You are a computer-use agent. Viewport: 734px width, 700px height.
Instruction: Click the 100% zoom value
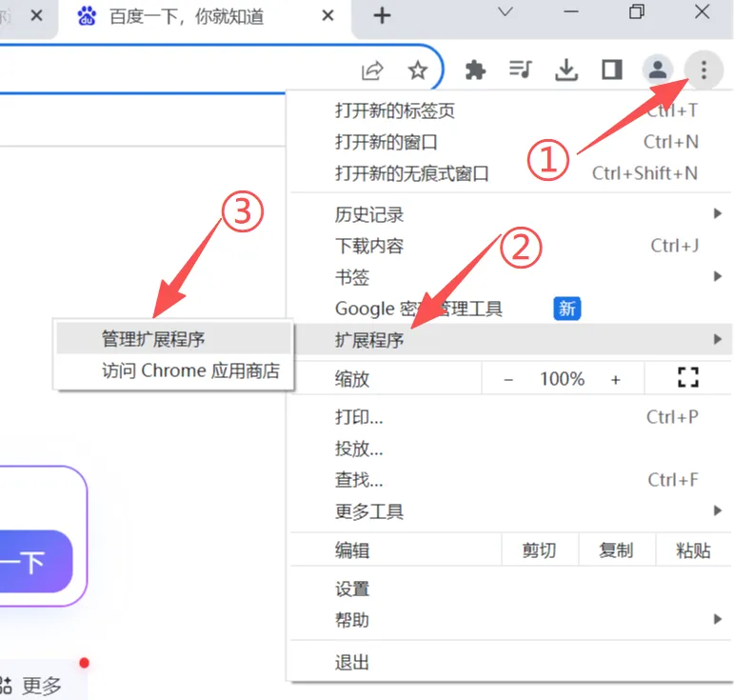click(x=562, y=379)
